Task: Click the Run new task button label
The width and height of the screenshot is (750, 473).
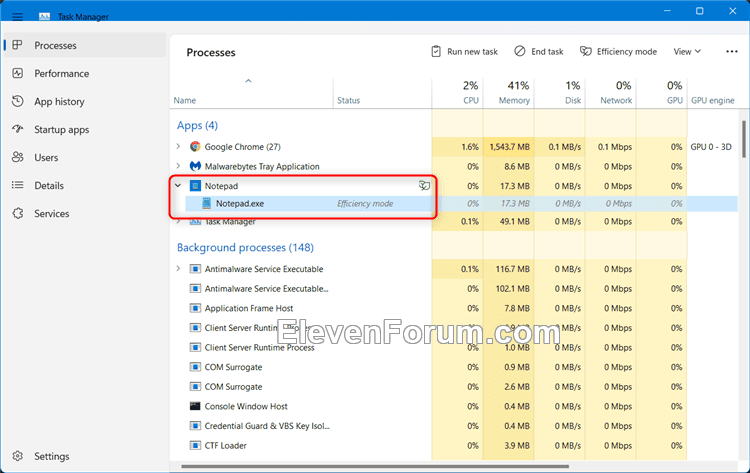Action: [472, 51]
